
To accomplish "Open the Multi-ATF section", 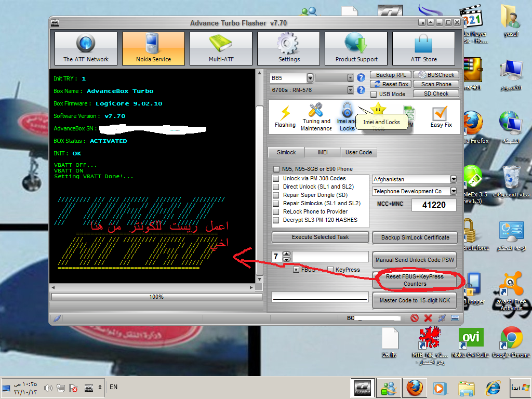I will point(221,48).
